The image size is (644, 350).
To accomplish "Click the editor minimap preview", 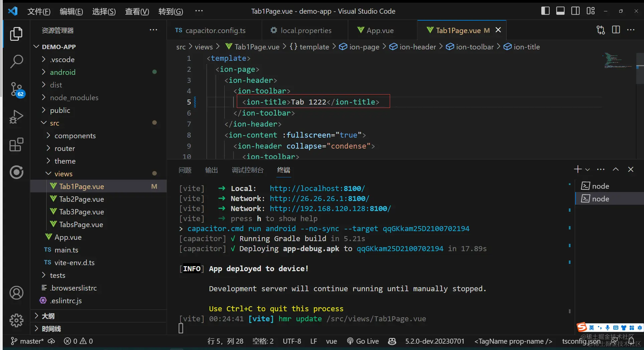I will click(618, 61).
